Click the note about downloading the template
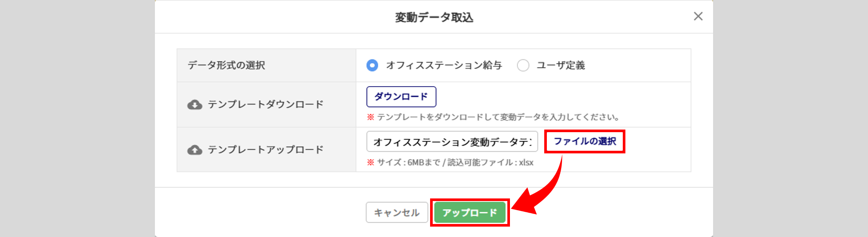 click(493, 117)
